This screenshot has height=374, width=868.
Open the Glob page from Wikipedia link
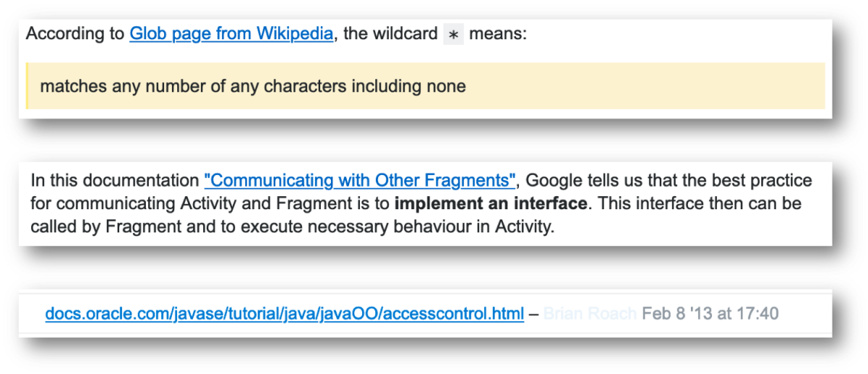click(x=231, y=34)
